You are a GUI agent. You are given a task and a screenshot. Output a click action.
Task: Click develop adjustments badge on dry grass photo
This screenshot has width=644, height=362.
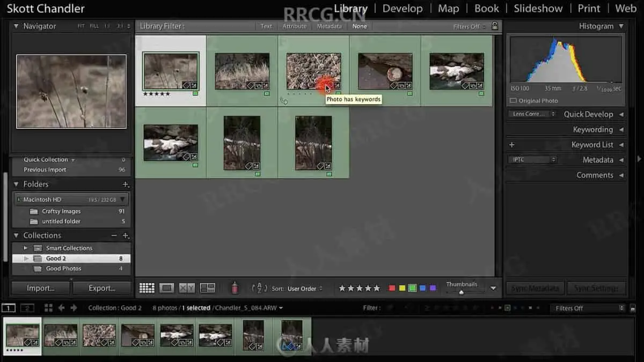[x=265, y=85]
